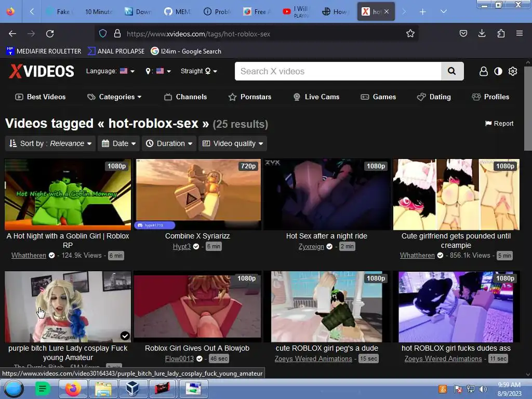The width and height of the screenshot is (532, 399).
Task: Open the Firefox downloads panel
Action: (x=482, y=33)
